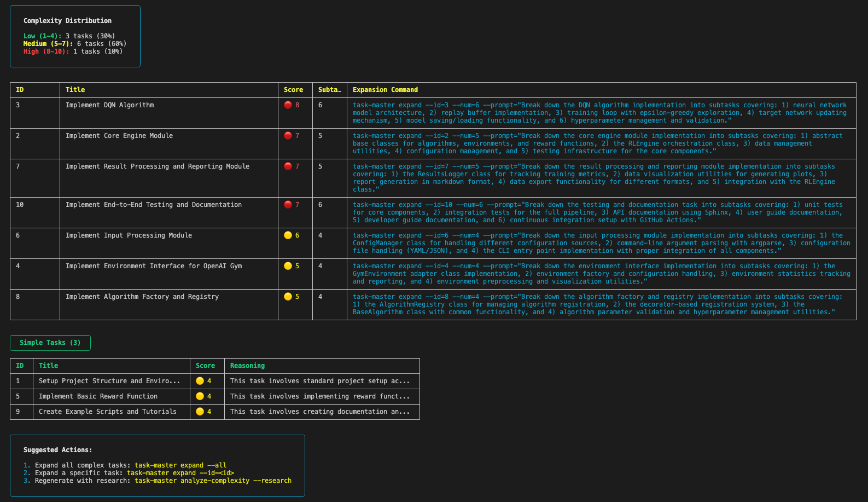
Task: Click the task-master expand --all command
Action: 180,465
